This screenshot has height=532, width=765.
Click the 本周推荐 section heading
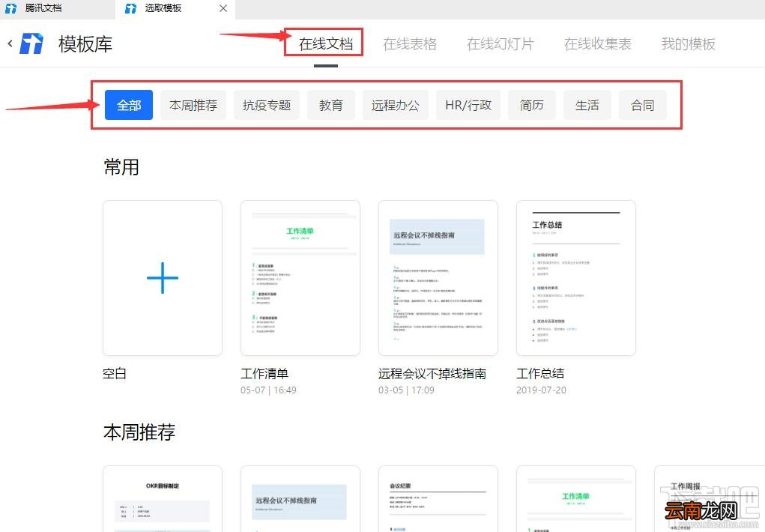pyautogui.click(x=139, y=432)
